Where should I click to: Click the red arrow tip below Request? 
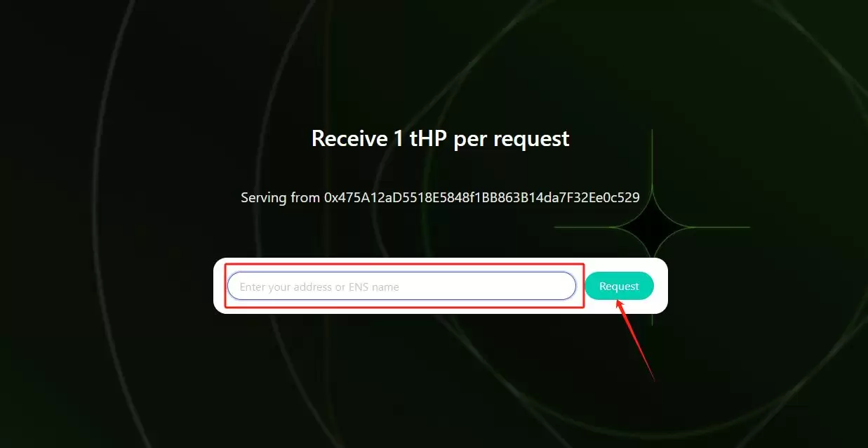(619, 302)
